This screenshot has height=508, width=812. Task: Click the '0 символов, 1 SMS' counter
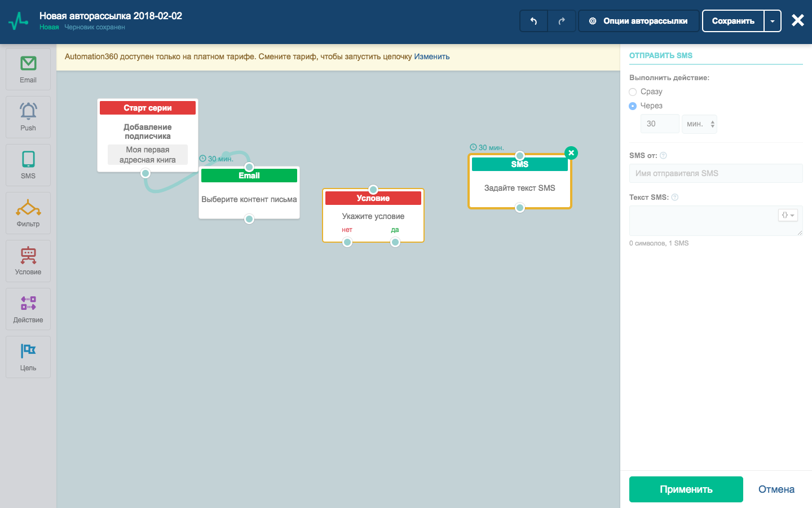click(659, 243)
